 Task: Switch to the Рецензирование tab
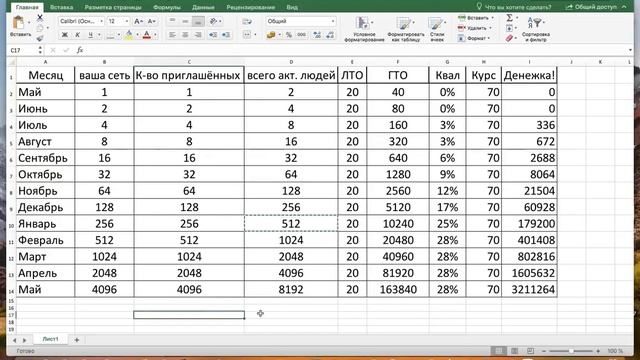251,7
